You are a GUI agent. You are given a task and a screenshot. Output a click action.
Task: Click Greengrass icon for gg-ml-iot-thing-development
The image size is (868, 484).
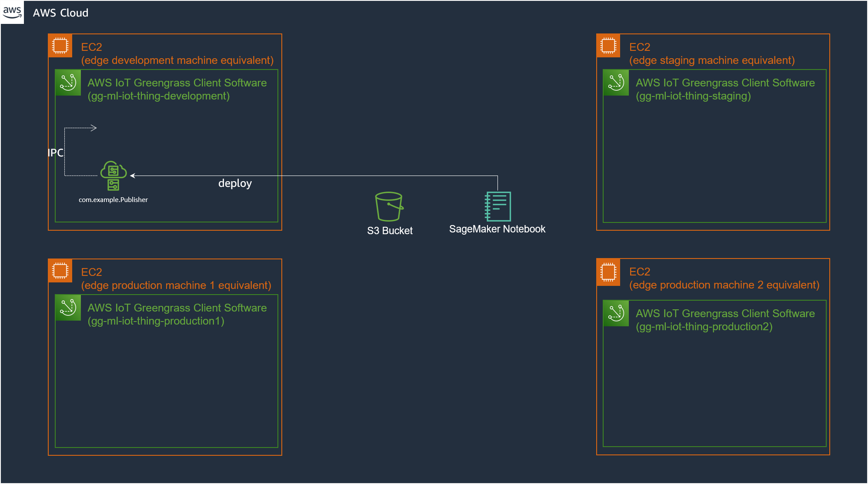pos(68,83)
